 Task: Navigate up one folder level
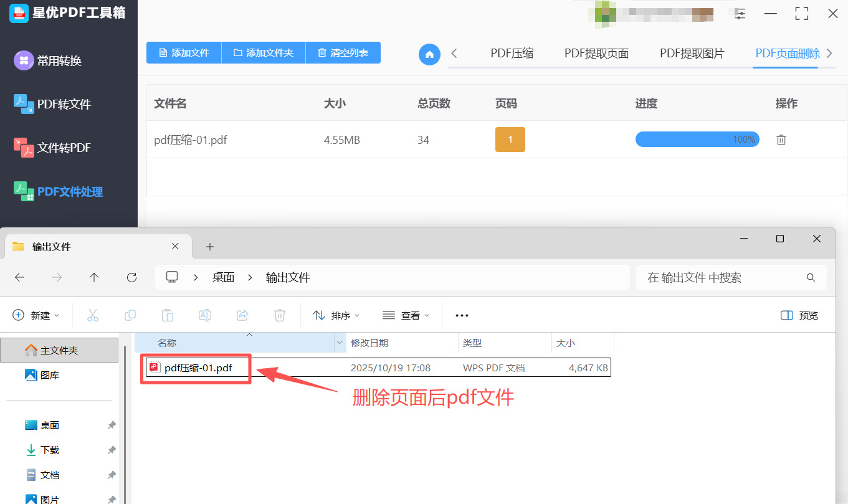click(x=94, y=277)
